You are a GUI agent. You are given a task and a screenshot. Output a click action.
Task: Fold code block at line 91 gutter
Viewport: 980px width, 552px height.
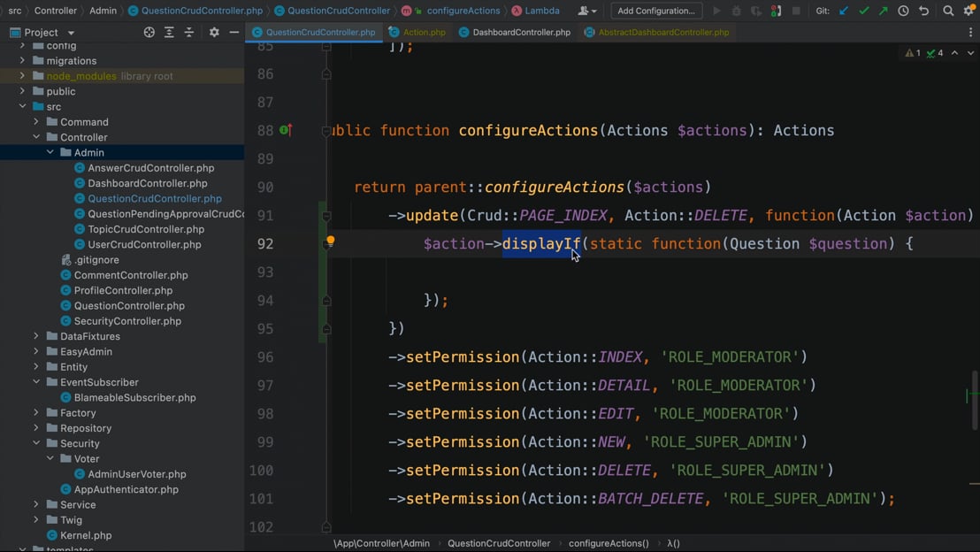[x=326, y=216]
